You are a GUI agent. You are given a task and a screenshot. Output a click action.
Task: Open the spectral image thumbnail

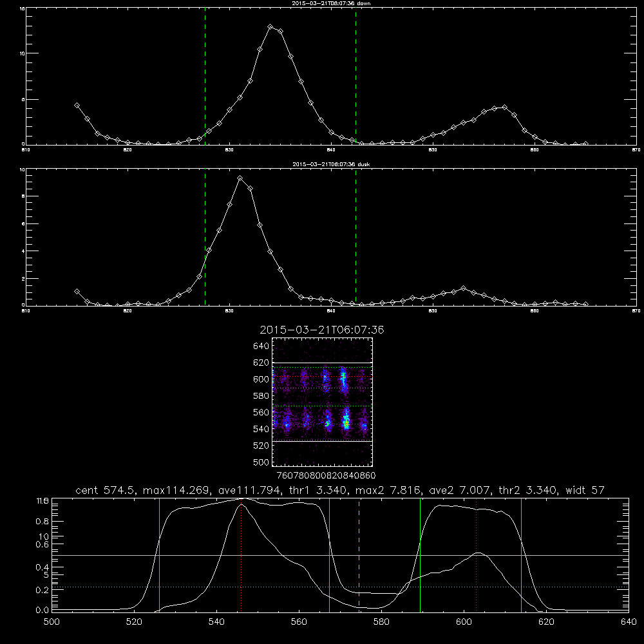(x=323, y=402)
